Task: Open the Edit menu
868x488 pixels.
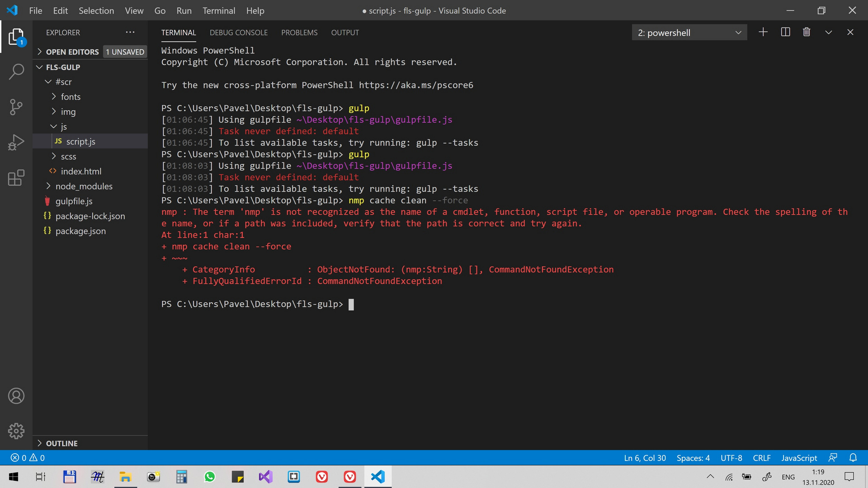Action: pyautogui.click(x=60, y=10)
